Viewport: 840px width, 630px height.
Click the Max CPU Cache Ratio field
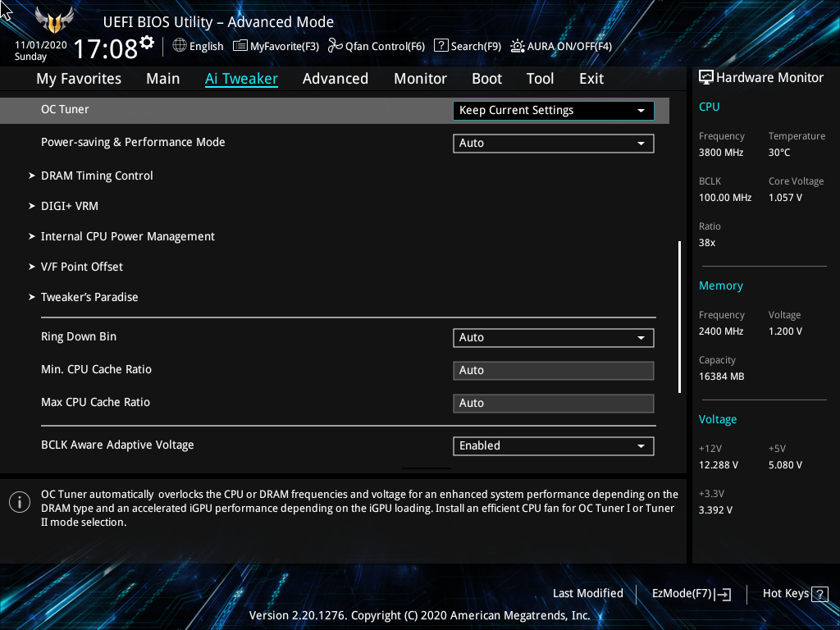(554, 403)
